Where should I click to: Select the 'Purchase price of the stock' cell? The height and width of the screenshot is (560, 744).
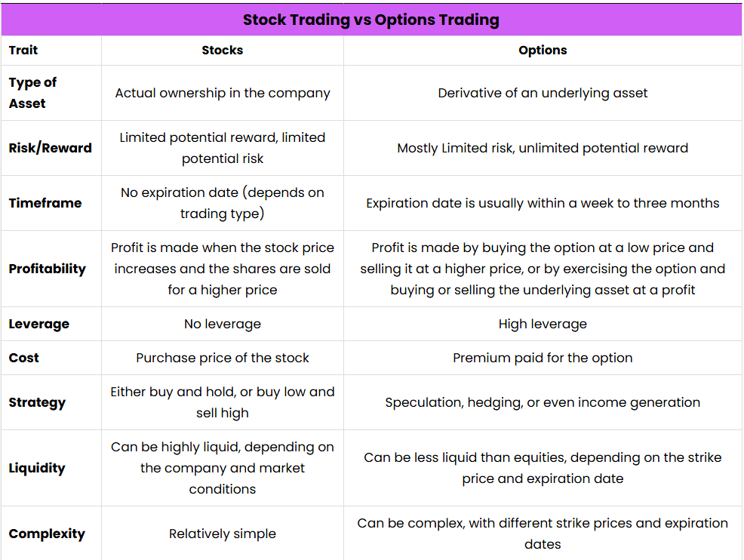click(x=222, y=358)
